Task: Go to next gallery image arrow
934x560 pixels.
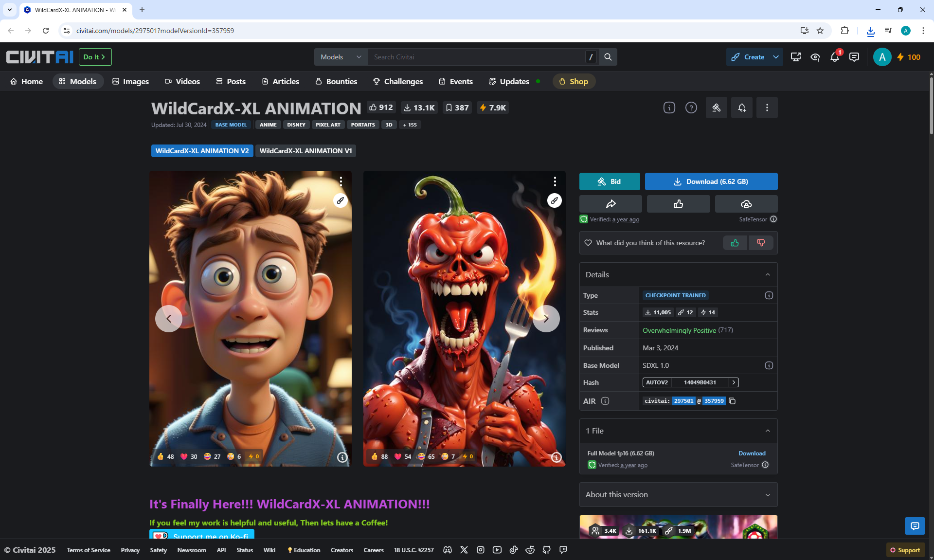Action: pyautogui.click(x=546, y=319)
